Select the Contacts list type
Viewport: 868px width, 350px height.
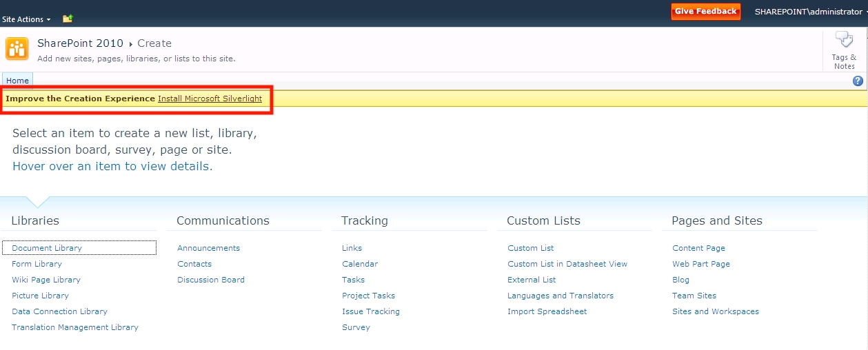[x=194, y=264]
